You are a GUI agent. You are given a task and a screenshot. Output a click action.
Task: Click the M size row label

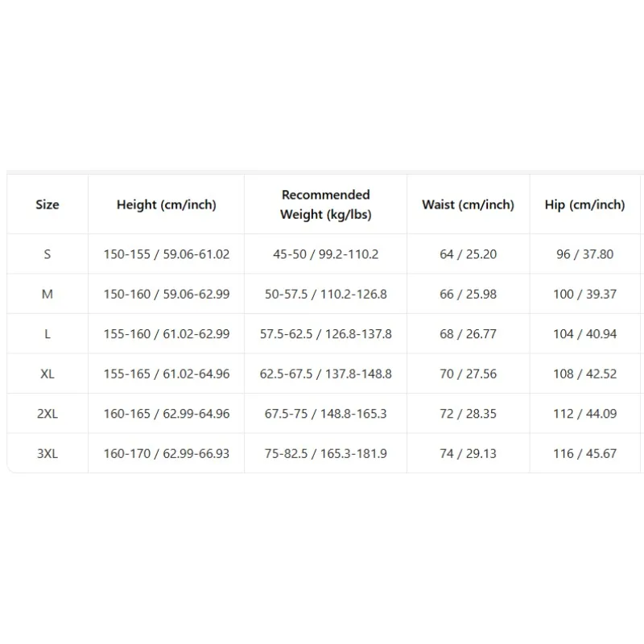47,294
